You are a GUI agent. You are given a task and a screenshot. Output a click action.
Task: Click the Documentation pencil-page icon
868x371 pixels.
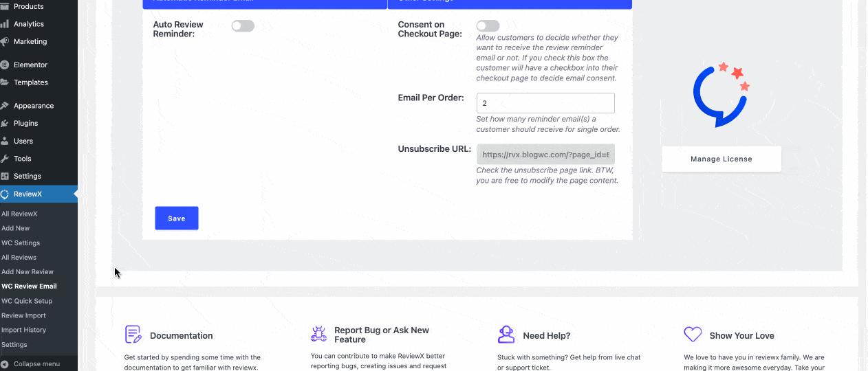coord(133,335)
